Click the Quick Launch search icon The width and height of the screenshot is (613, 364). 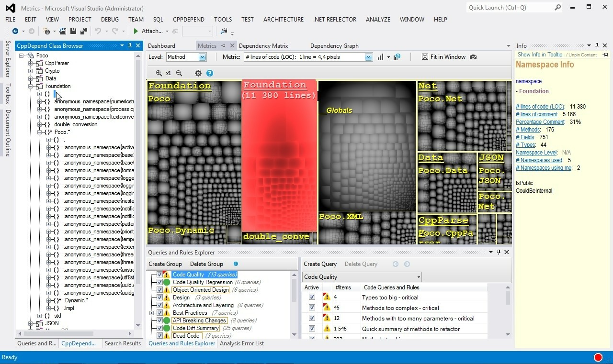557,7
